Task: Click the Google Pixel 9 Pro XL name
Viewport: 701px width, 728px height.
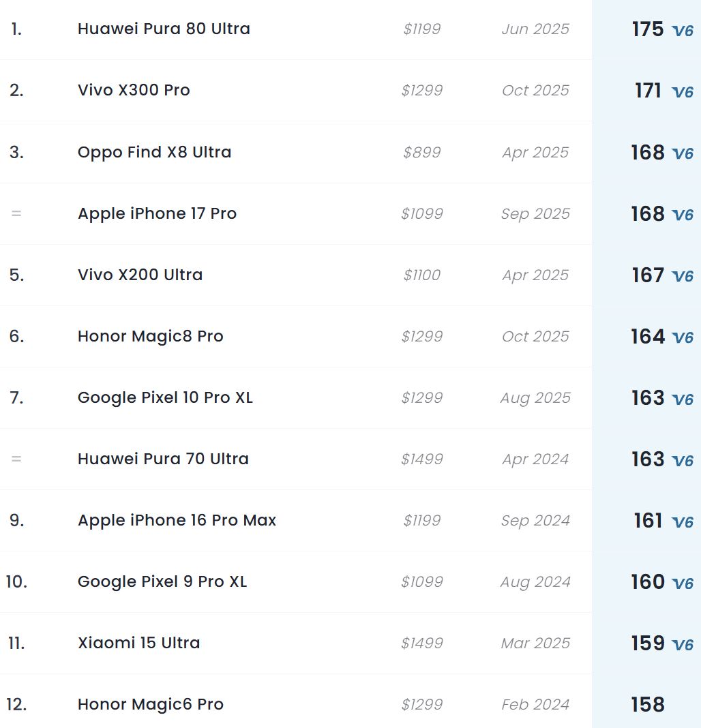Action: click(x=162, y=581)
